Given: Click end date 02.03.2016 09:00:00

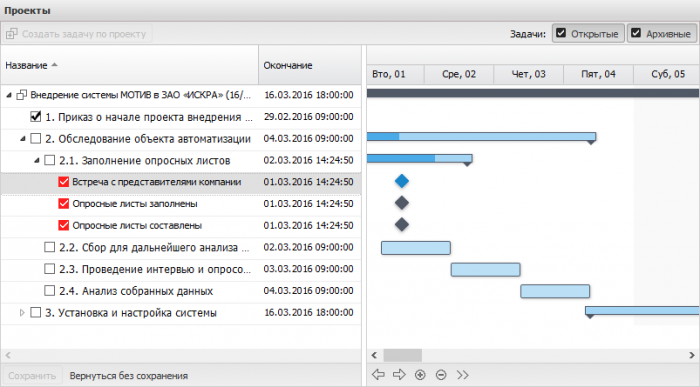Looking at the screenshot, I should (308, 247).
